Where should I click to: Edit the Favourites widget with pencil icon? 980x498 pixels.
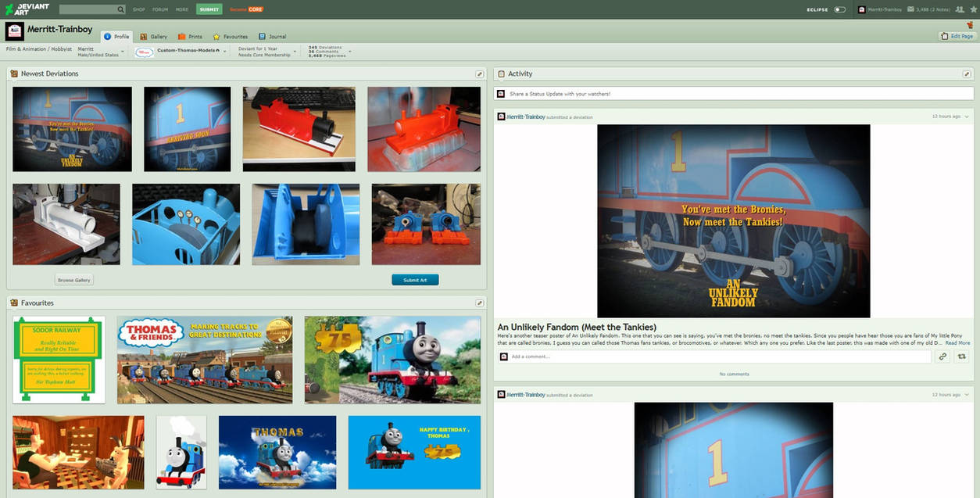point(479,303)
